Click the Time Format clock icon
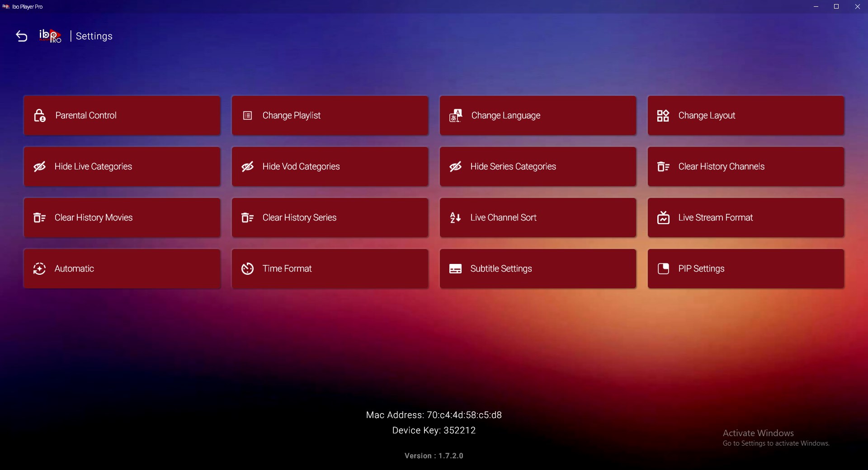 click(x=247, y=268)
